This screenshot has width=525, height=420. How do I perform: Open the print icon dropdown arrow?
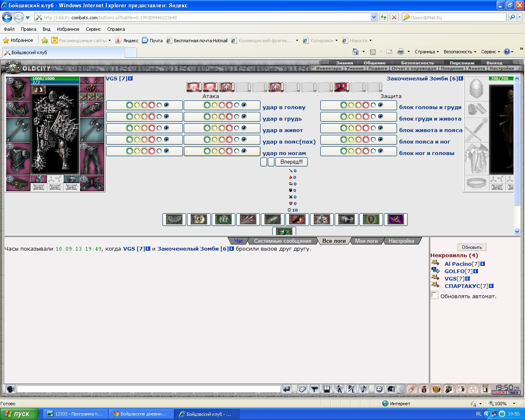(x=408, y=52)
